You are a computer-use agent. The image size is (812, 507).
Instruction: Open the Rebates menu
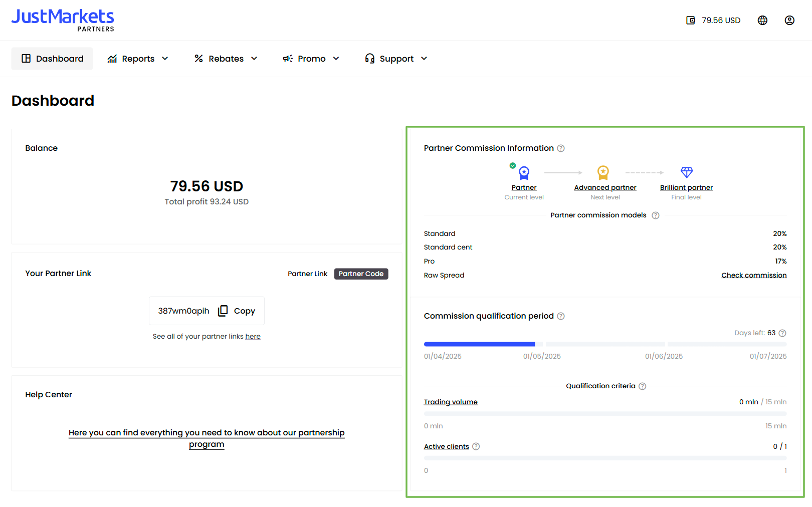pyautogui.click(x=226, y=59)
